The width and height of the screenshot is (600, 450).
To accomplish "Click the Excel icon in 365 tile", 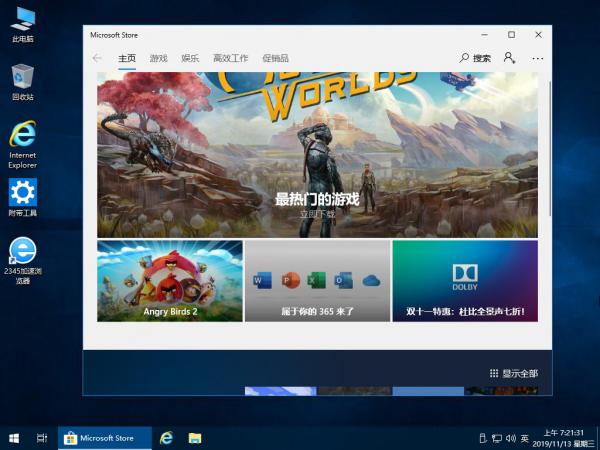I will pyautogui.click(x=317, y=280).
